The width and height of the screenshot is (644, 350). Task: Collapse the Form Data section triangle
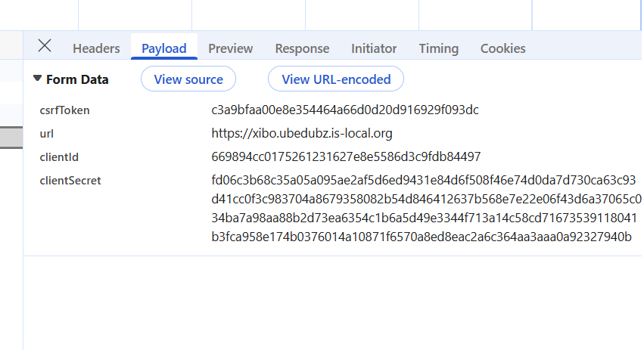37,79
